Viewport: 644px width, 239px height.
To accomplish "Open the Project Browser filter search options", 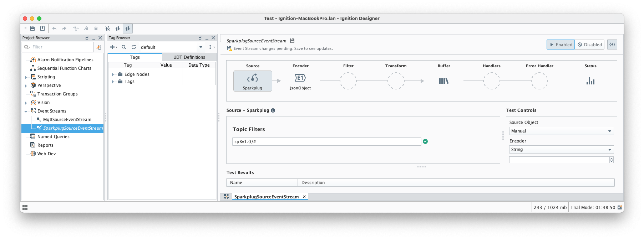I will (27, 47).
